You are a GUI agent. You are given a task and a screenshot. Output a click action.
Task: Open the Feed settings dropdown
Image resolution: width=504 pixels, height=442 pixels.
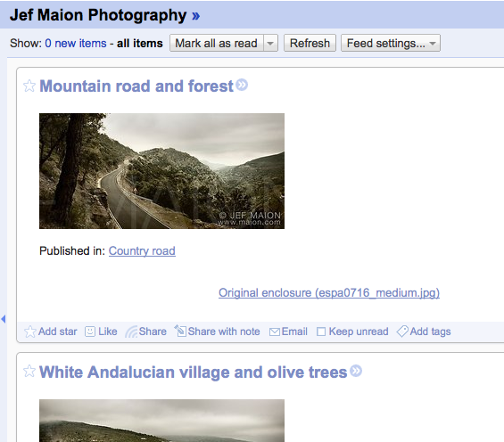391,43
